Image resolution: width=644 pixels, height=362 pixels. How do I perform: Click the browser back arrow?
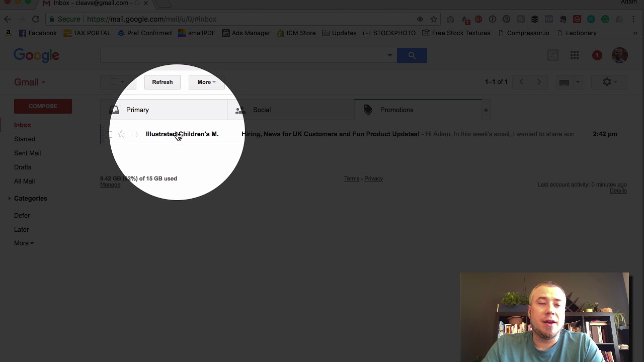(x=8, y=19)
